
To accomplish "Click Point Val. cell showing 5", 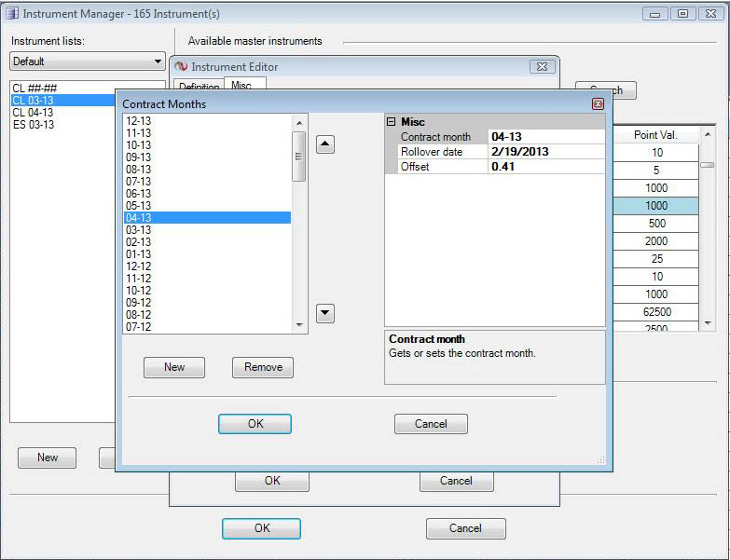I will click(656, 171).
